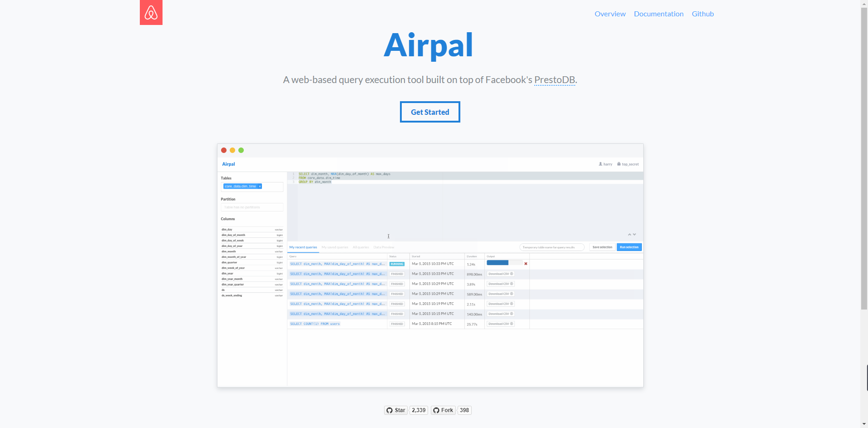
Task: Open the Documentation navigation item
Action: click(x=658, y=14)
